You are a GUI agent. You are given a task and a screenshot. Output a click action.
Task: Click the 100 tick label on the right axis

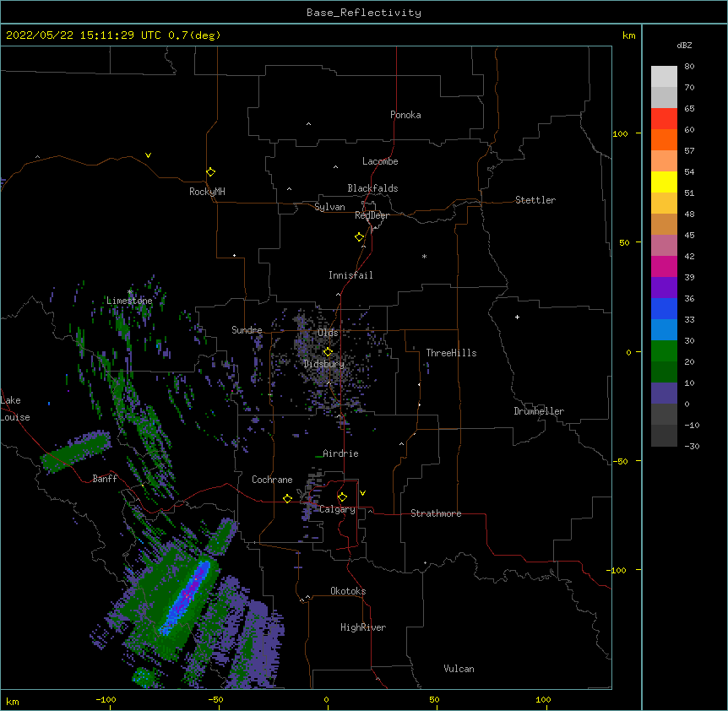pyautogui.click(x=620, y=133)
